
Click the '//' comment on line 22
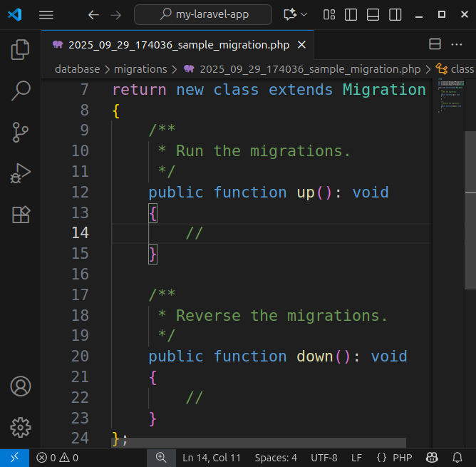(x=195, y=398)
